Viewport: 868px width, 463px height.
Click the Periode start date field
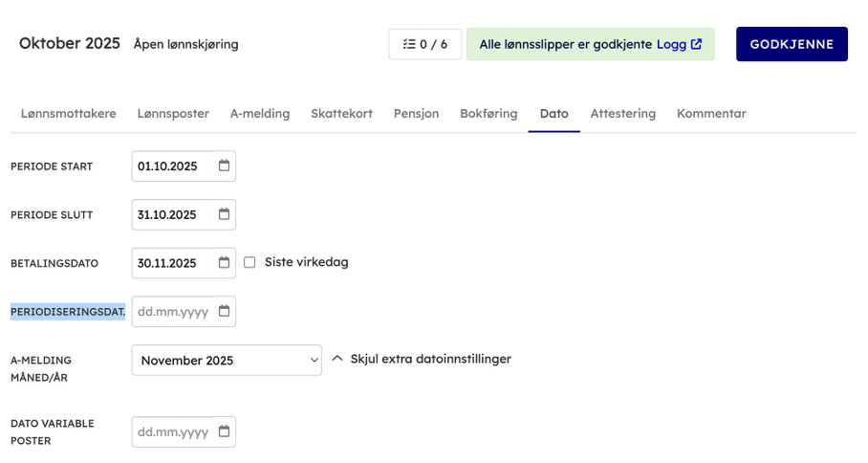point(174,165)
